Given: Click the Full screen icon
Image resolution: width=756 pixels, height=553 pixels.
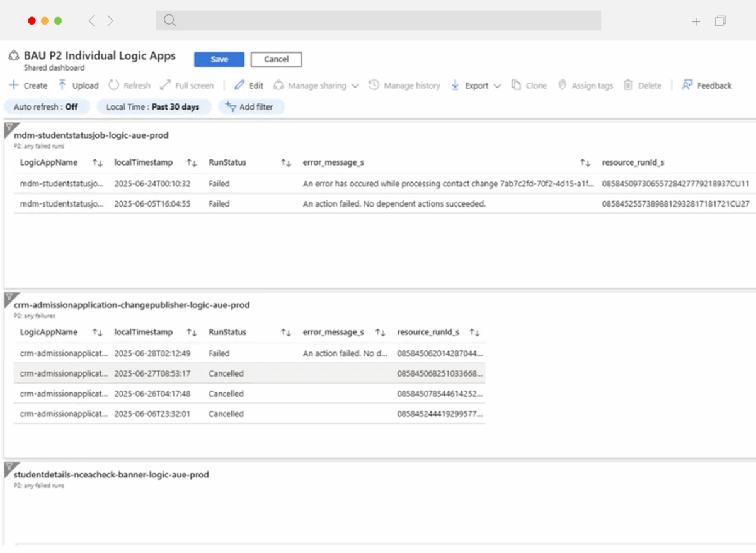Looking at the screenshot, I should click(165, 85).
